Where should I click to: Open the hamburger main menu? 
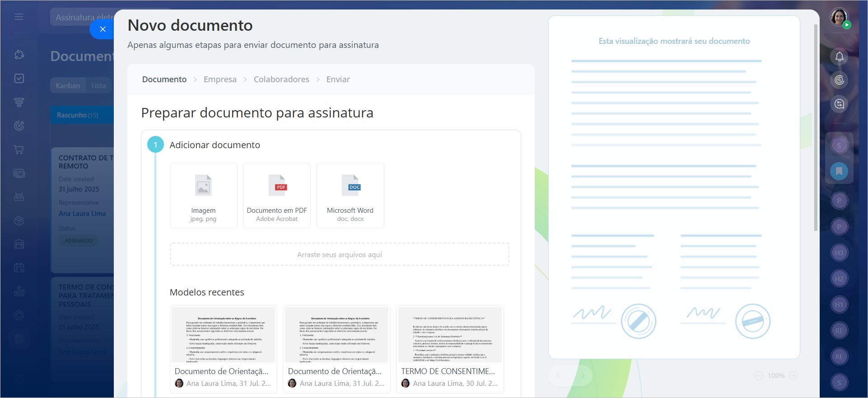(19, 17)
